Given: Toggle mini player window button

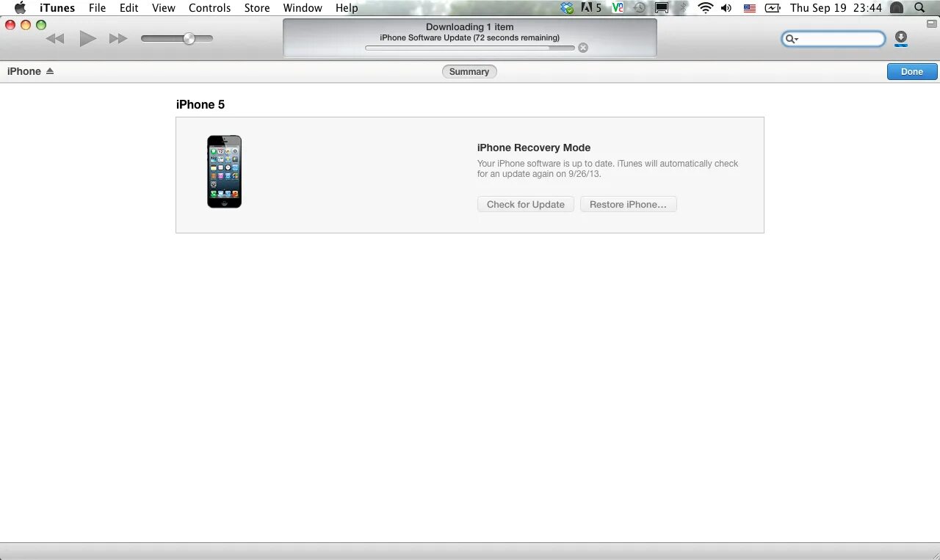Looking at the screenshot, I should [x=931, y=23].
